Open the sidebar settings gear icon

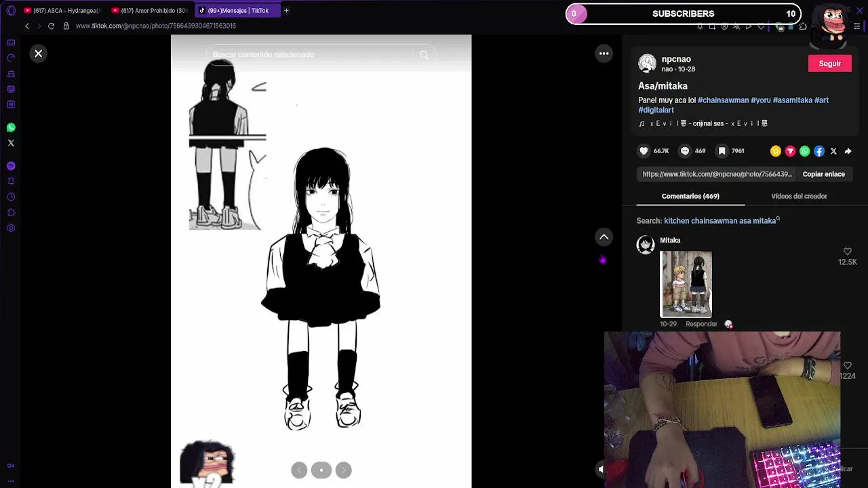(11, 228)
